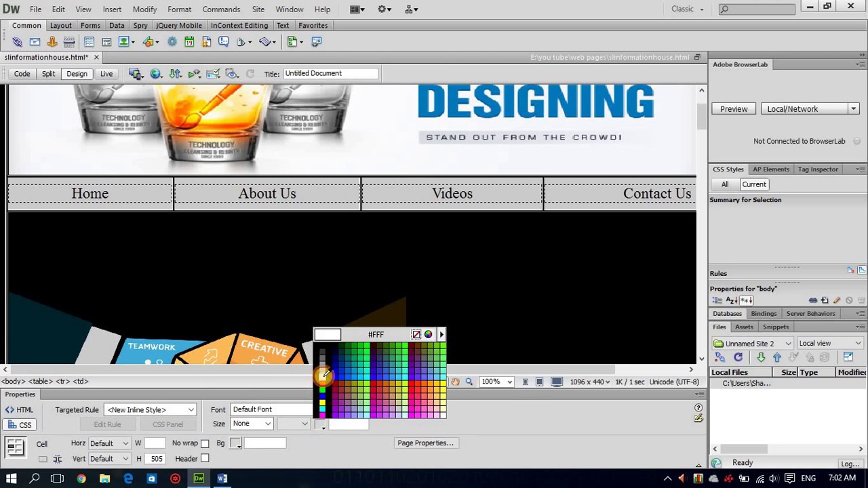This screenshot has height=488, width=868.
Task: Switch to the AP Elements tab
Action: (771, 169)
